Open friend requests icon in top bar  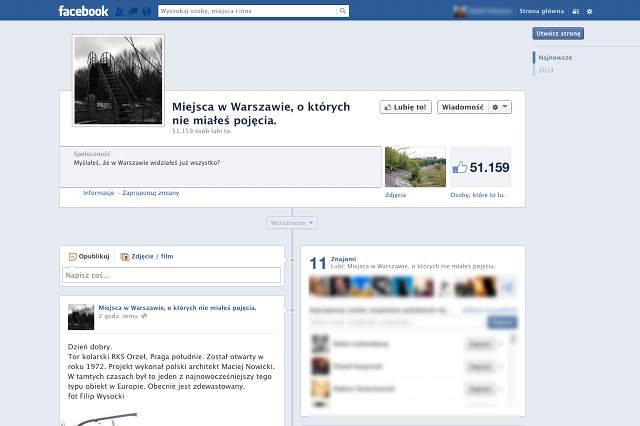click(119, 11)
